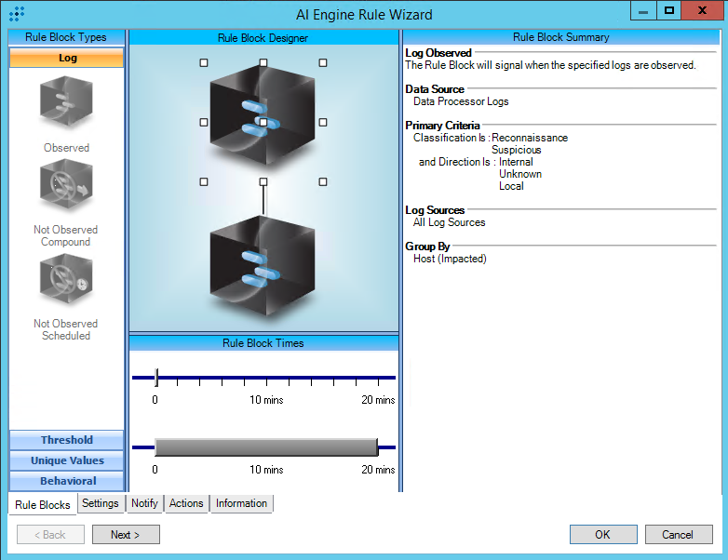Open the Notify tab
This screenshot has width=728, height=560.
click(144, 503)
